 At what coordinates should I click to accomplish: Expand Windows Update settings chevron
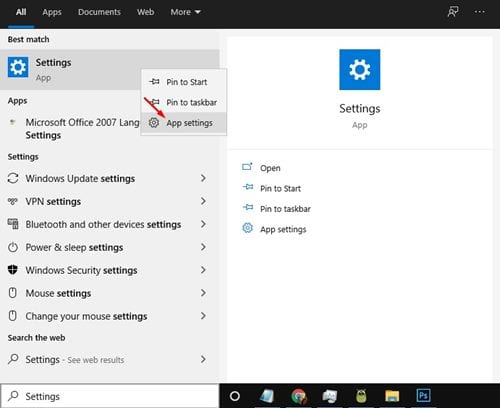pyautogui.click(x=203, y=178)
